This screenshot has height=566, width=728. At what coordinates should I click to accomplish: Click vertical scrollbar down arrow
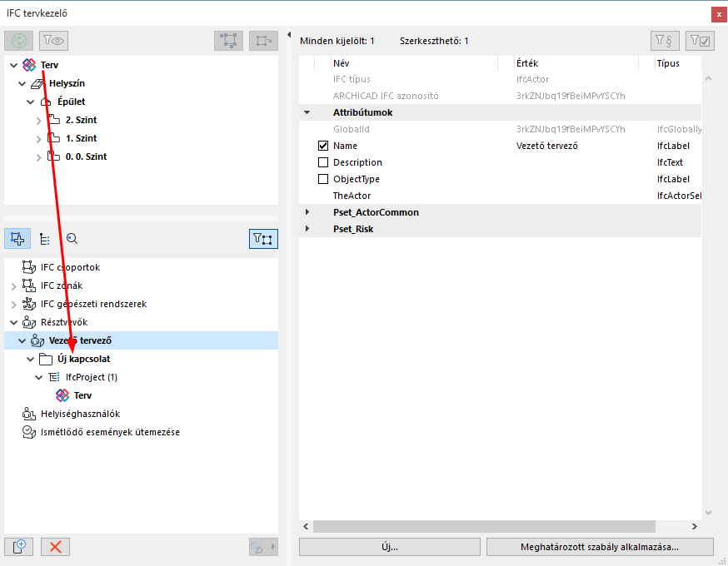708,513
